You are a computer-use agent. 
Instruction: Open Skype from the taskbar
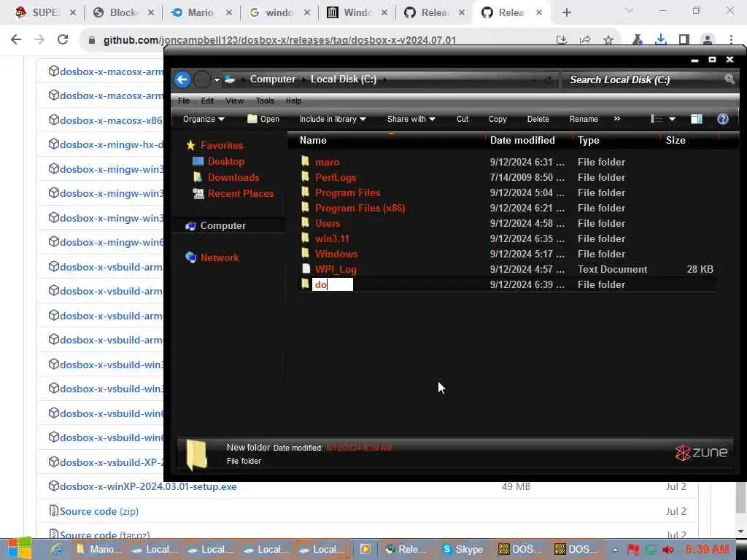pos(462,549)
